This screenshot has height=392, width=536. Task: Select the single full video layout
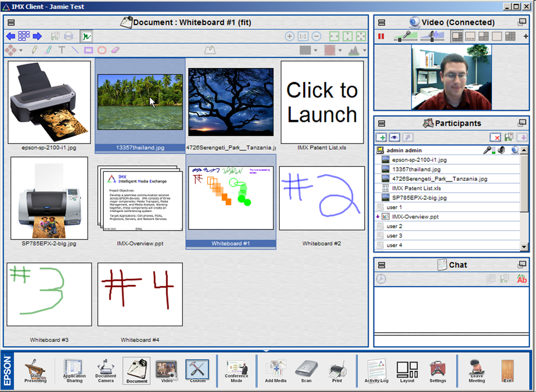tap(497, 36)
